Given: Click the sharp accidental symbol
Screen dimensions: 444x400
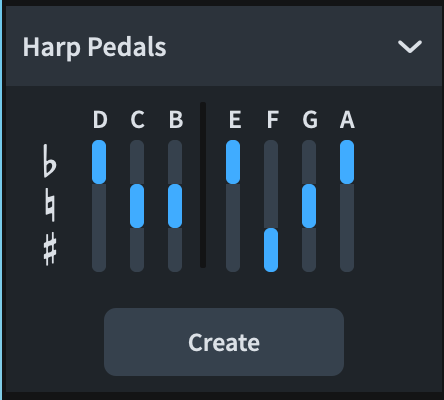Looking at the screenshot, I should pyautogui.click(x=50, y=249).
